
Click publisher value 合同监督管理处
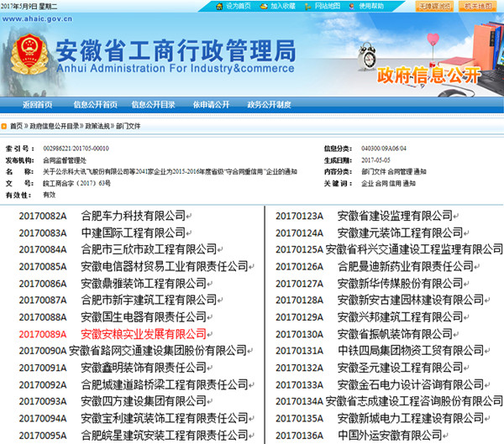coord(65,160)
